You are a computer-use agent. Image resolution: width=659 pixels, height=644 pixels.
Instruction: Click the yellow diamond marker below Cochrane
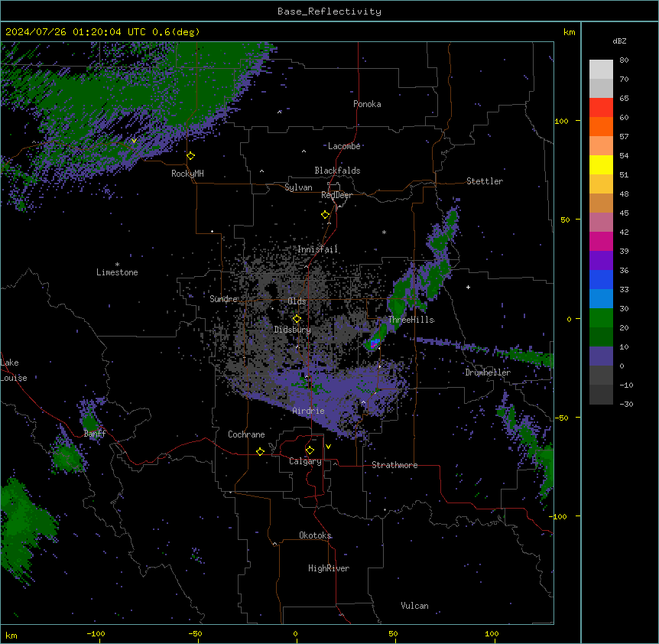click(260, 451)
